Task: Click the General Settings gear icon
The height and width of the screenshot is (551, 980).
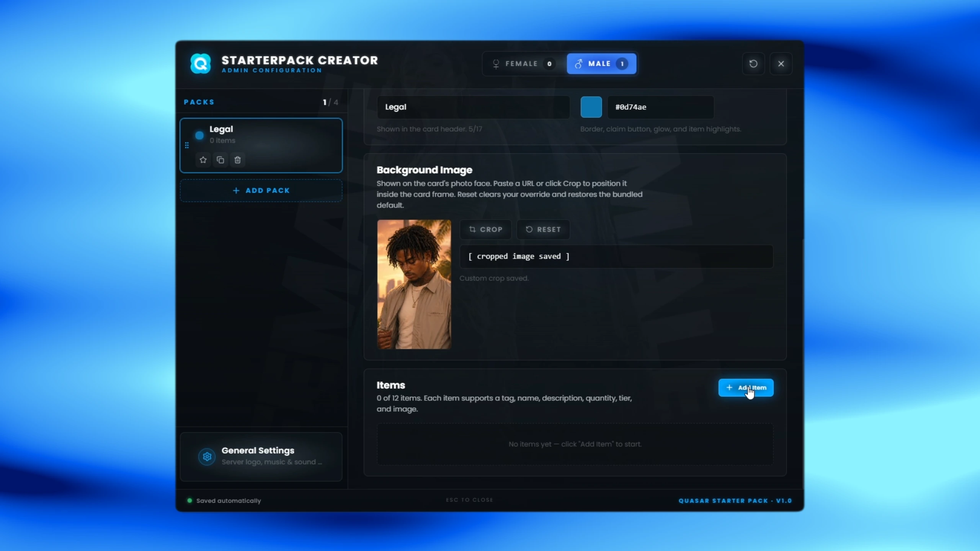Action: [x=207, y=456]
